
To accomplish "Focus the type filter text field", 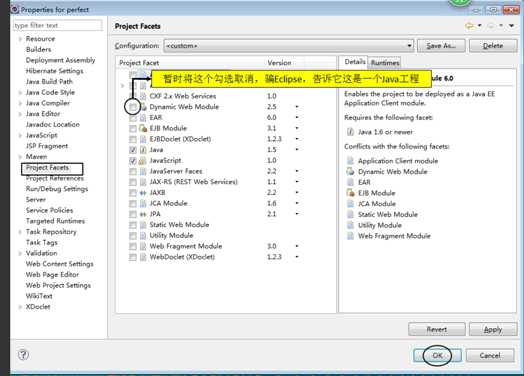I will click(57, 25).
